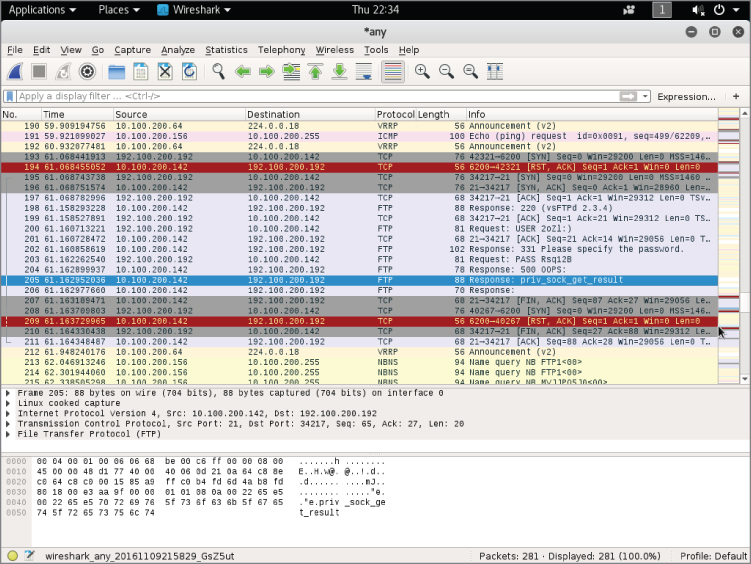Sort by the Source column header
Screen dimensions: 751x564
point(179,114)
